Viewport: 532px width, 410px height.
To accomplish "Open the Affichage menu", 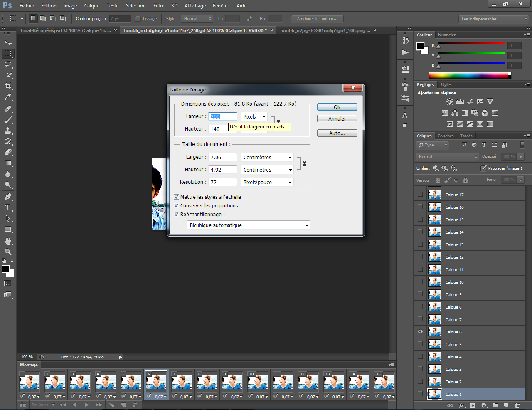I will coord(195,6).
